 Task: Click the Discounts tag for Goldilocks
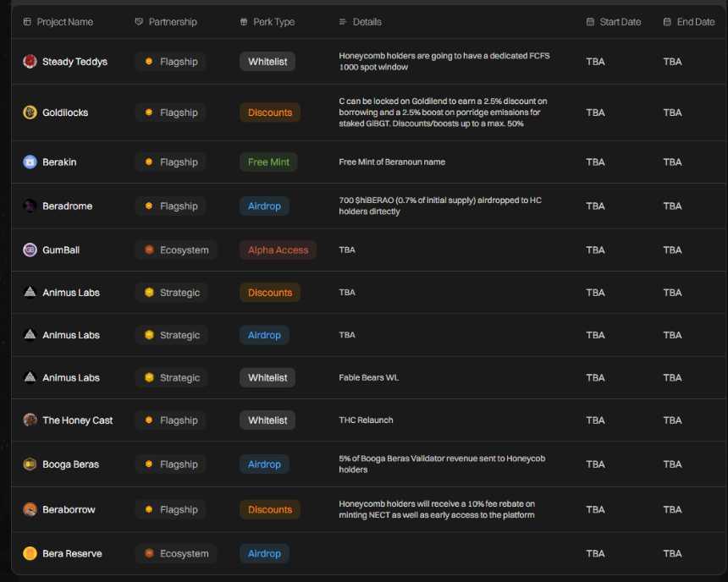[270, 113]
